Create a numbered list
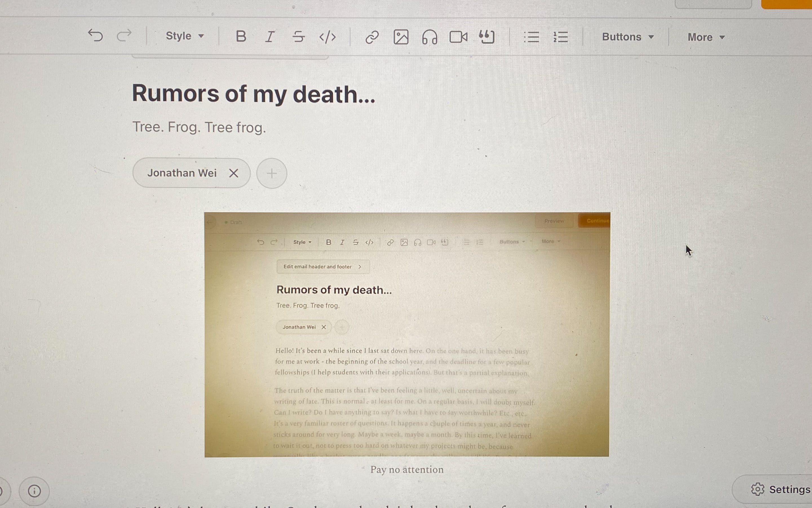Viewport: 812px width, 508px height. point(561,37)
